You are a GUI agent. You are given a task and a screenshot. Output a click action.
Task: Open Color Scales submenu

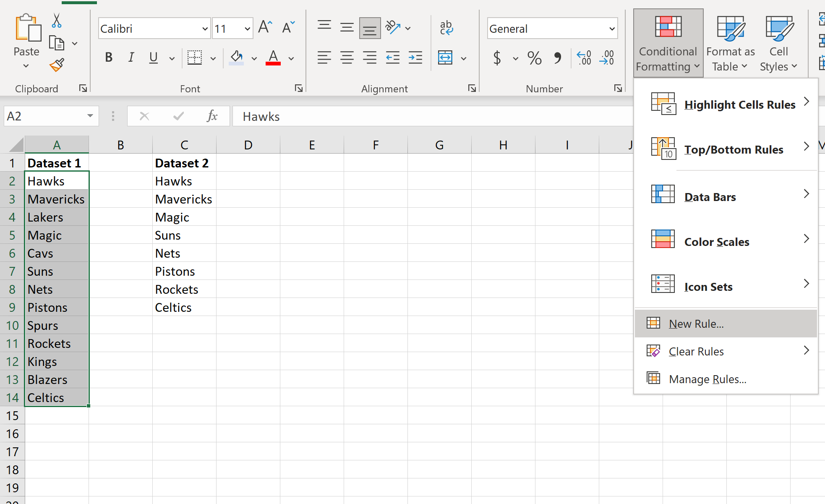coord(726,242)
